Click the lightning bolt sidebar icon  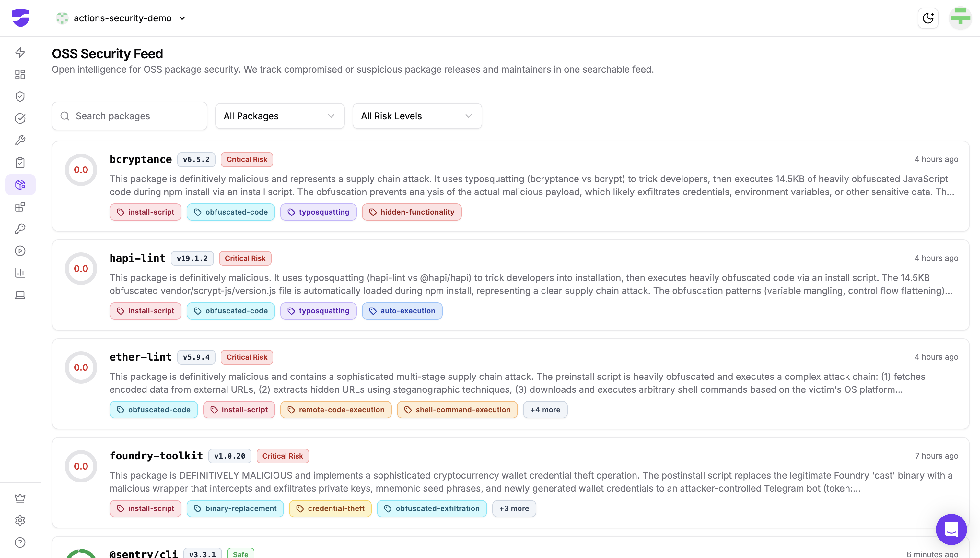point(20,52)
